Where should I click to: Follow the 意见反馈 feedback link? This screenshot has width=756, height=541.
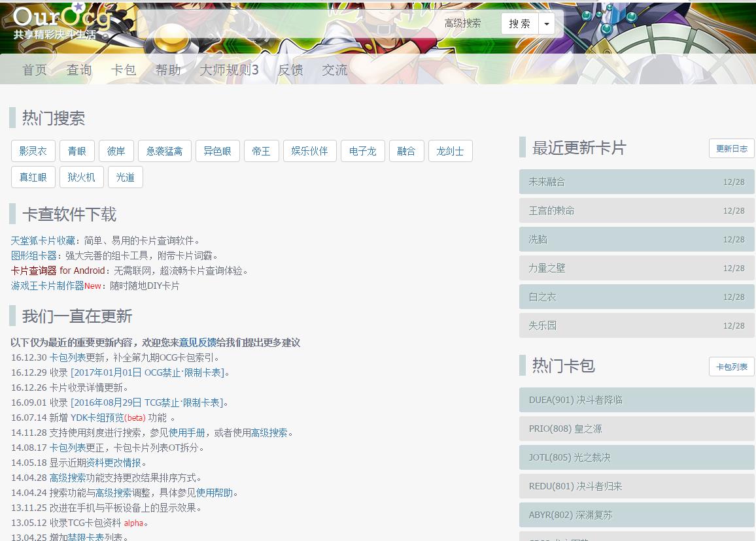(198, 342)
